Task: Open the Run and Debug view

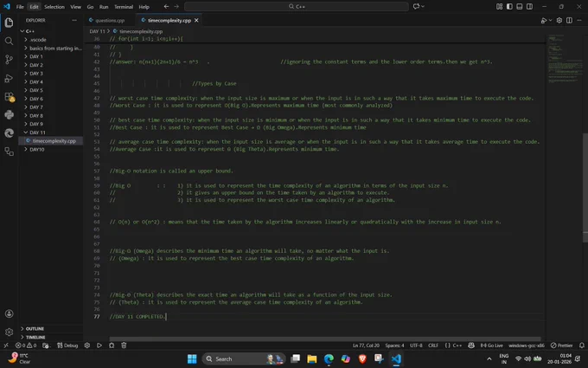Action: (x=9, y=78)
